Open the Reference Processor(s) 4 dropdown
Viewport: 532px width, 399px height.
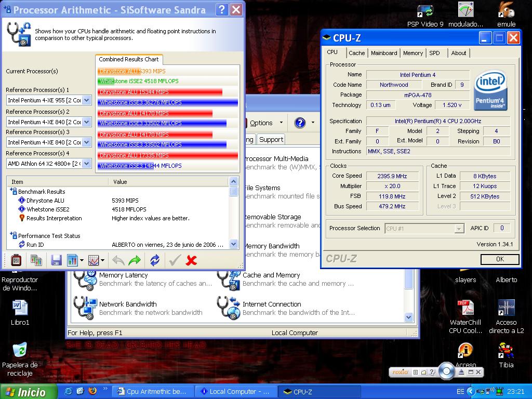pyautogui.click(x=87, y=164)
